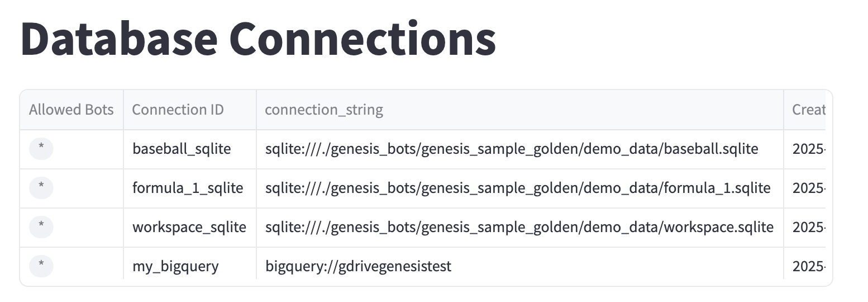Click the connection_string column header
The width and height of the screenshot is (868, 302).
click(323, 110)
